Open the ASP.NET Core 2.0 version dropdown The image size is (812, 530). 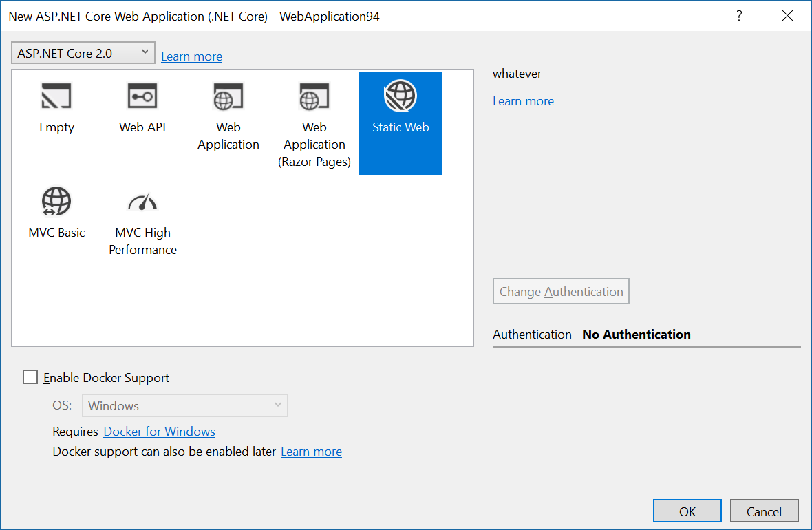click(83, 53)
